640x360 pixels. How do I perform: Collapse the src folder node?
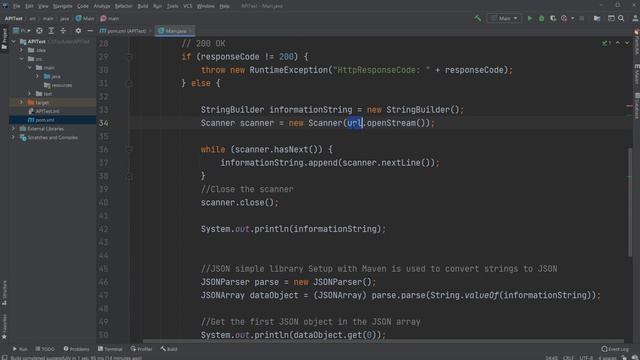pos(22,59)
